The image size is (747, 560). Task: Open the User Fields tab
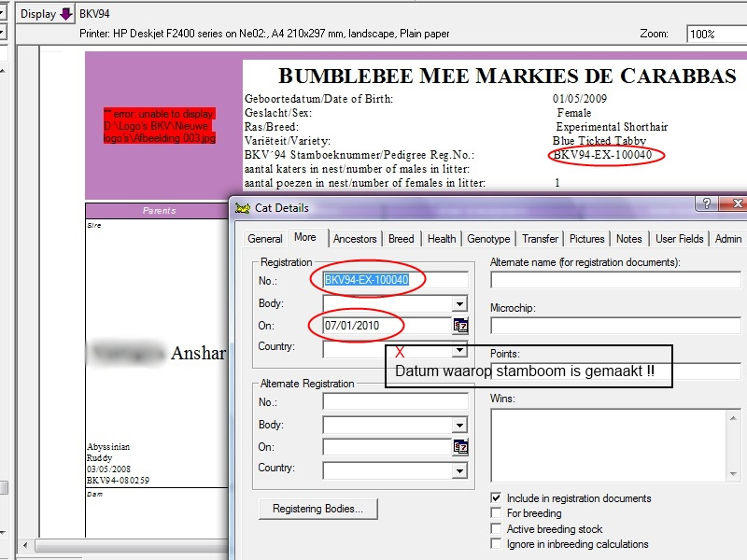(680, 239)
